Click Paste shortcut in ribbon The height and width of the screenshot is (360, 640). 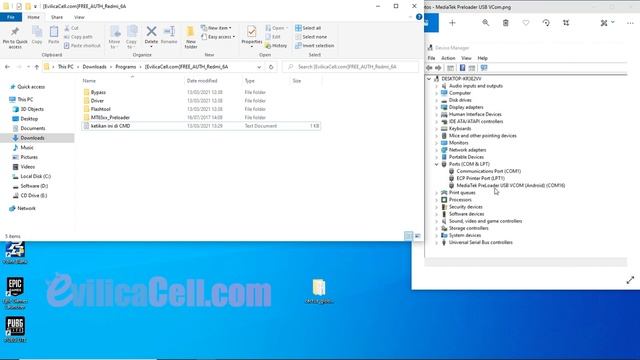click(82, 46)
